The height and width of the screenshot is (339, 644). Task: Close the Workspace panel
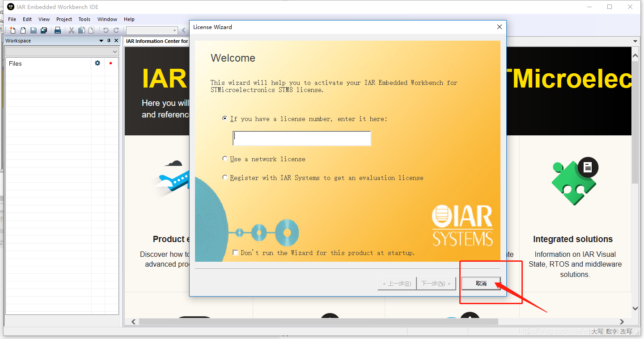tap(116, 41)
